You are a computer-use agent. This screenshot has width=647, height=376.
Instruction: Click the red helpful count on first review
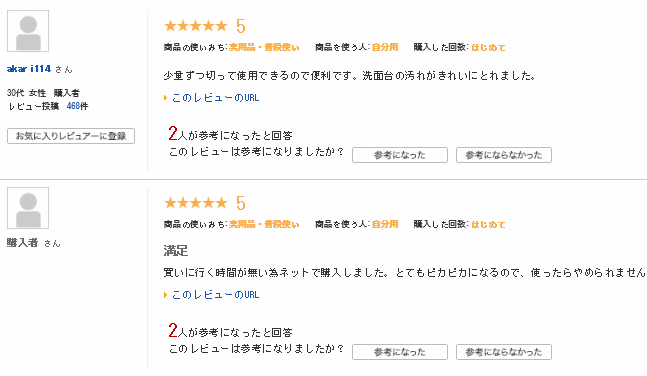[x=173, y=133]
